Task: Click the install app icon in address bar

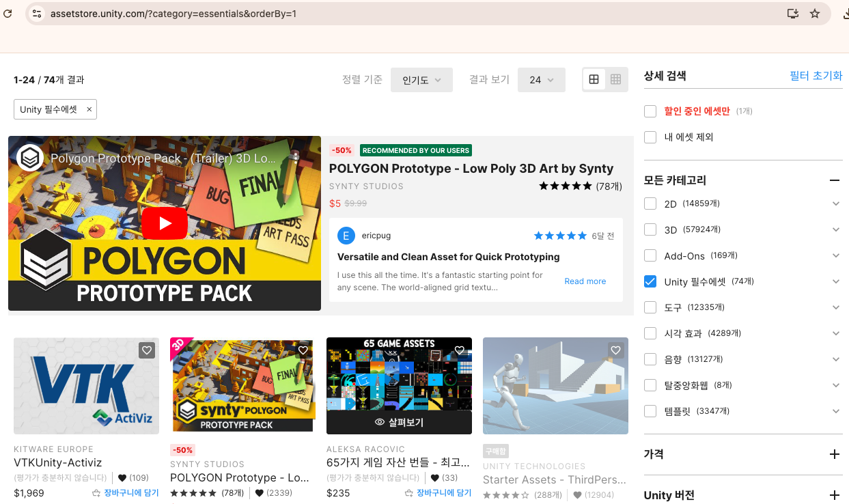Action: (x=792, y=13)
